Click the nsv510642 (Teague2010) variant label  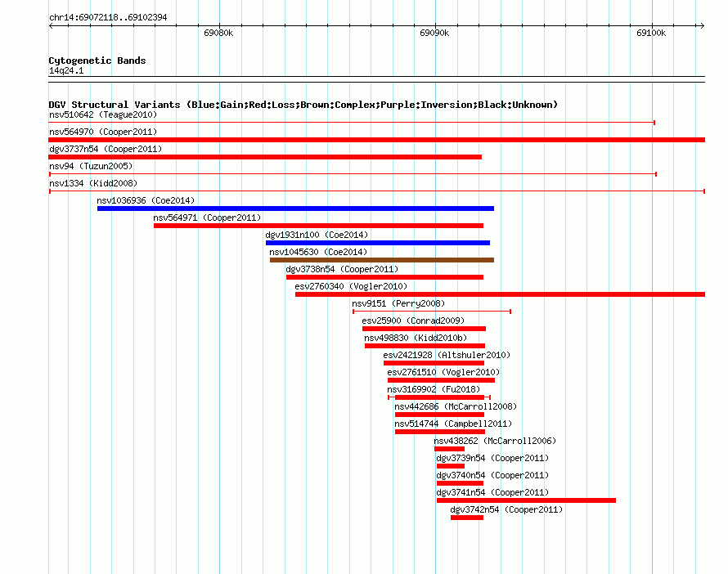(103, 114)
